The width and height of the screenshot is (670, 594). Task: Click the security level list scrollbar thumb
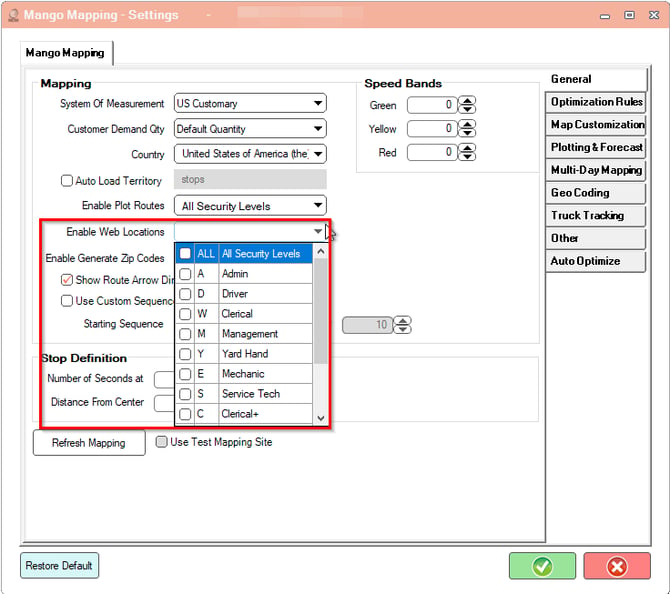point(320,311)
